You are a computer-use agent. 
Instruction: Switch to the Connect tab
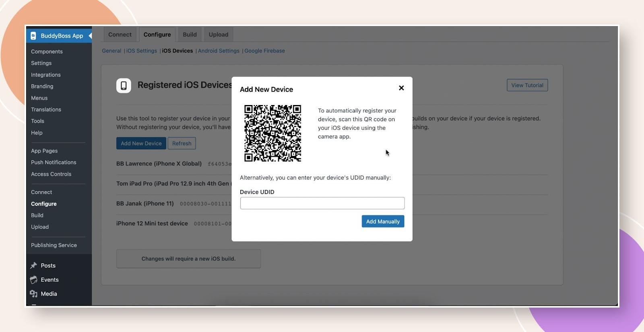click(120, 35)
